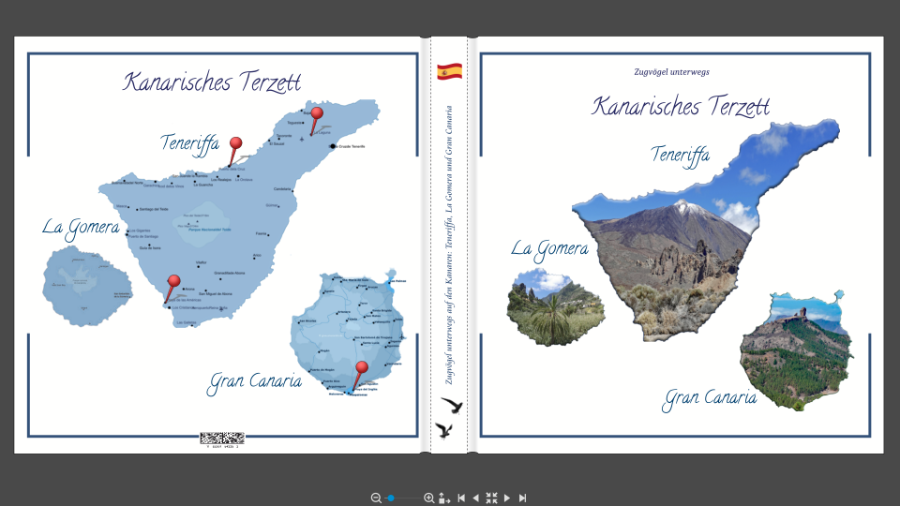Image resolution: width=900 pixels, height=506 pixels.
Task: Click back cover 'Teneriffa' label
Action: click(189, 144)
